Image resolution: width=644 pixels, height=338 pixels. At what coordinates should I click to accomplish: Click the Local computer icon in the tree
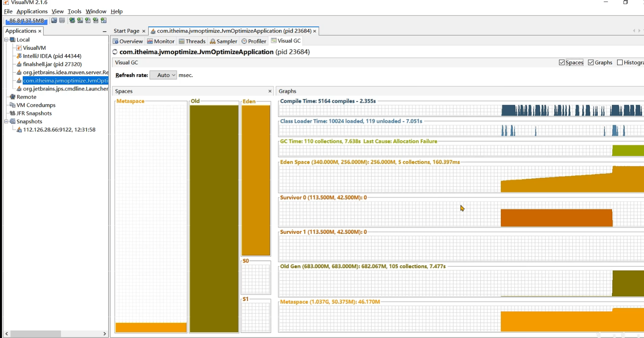[x=13, y=40]
